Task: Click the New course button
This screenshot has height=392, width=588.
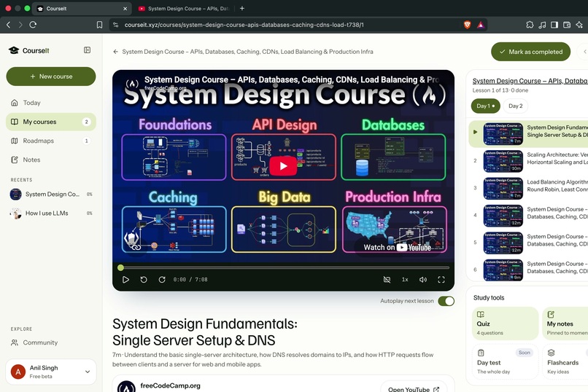Action: pos(51,77)
